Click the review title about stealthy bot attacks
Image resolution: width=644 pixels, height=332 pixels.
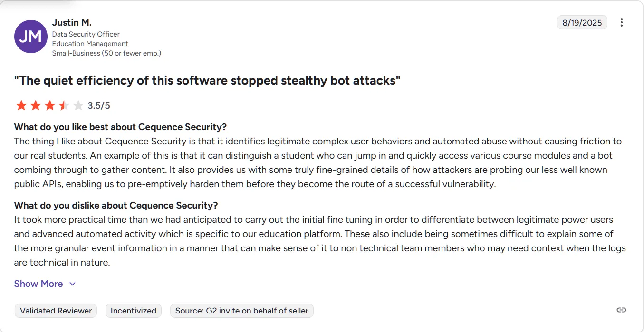pyautogui.click(x=208, y=80)
